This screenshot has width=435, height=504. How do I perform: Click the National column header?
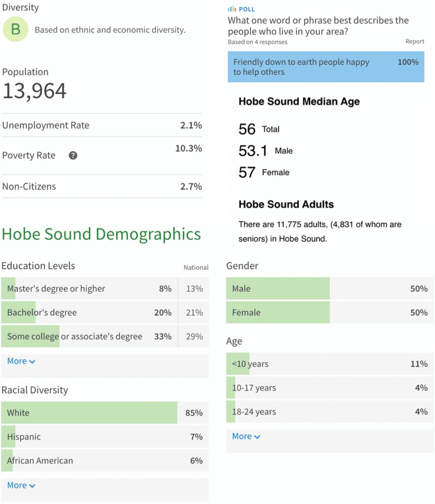click(196, 268)
